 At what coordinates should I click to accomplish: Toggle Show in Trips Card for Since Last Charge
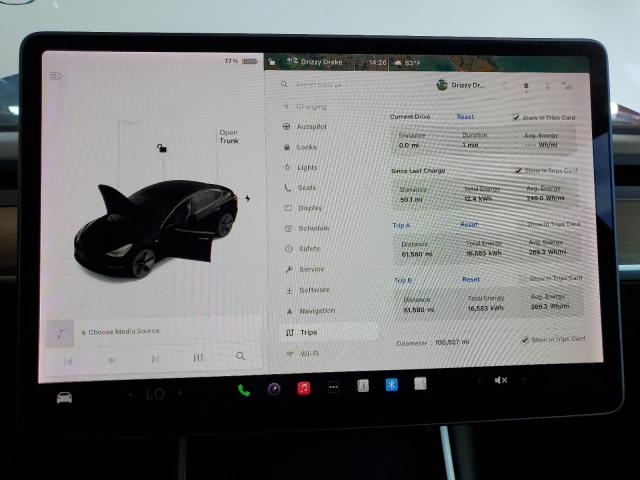[x=518, y=171]
